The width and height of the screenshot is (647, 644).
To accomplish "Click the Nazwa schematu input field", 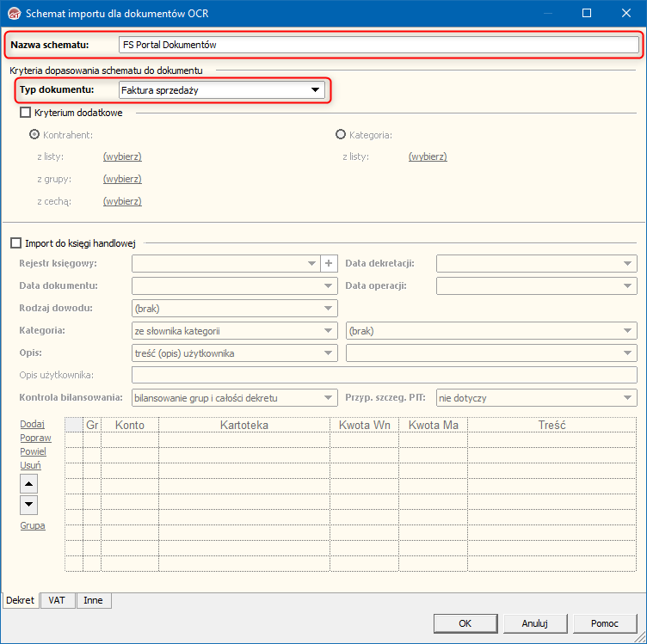I will (x=379, y=45).
